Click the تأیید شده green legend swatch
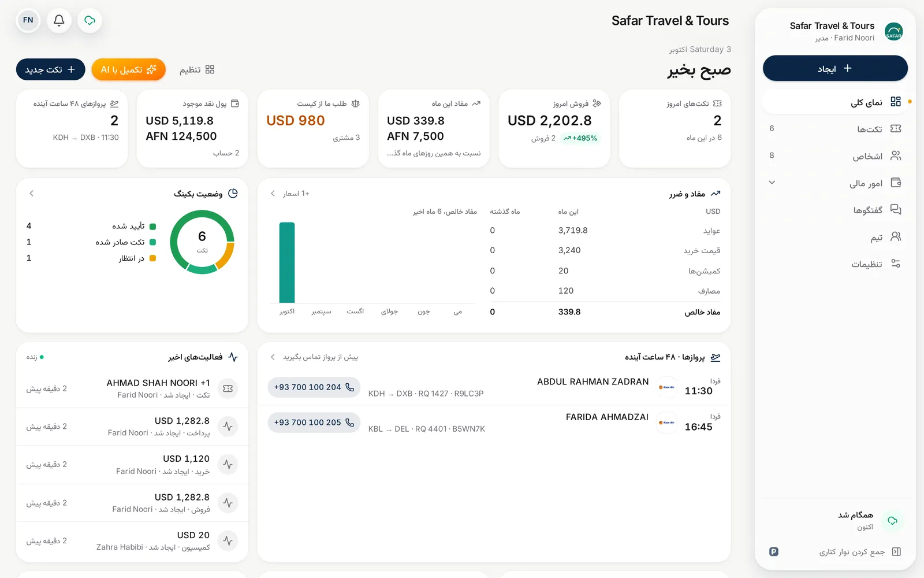Viewport: 924px width, 578px height. pos(152,226)
